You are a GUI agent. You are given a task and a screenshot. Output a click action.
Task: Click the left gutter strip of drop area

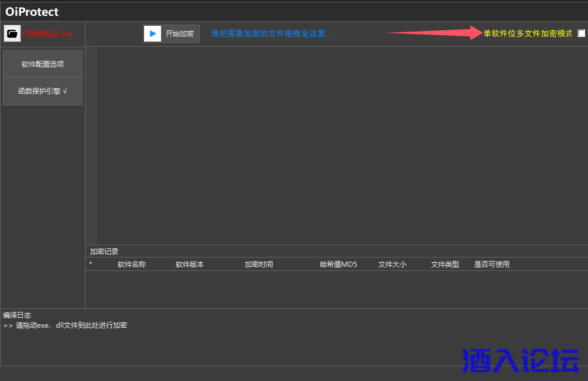point(91,145)
